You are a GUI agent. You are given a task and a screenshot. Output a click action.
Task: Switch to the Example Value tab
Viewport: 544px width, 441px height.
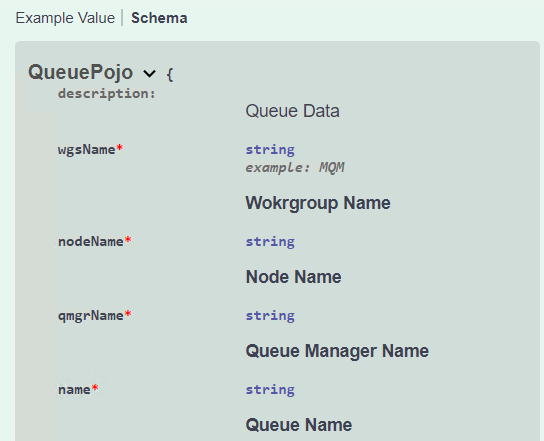tap(65, 18)
